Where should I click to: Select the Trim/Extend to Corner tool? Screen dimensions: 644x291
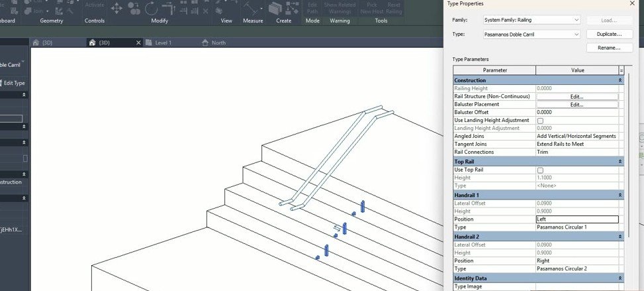(168, 8)
